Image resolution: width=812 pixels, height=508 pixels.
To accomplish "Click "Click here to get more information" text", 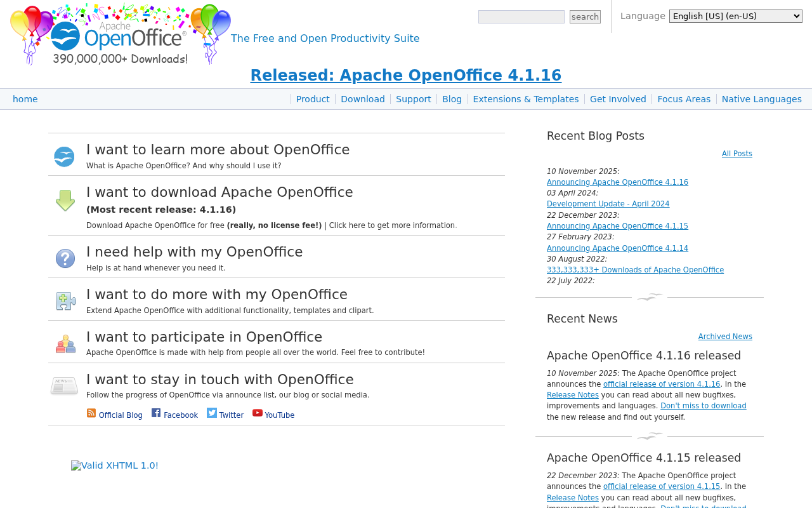I will pos(392,225).
